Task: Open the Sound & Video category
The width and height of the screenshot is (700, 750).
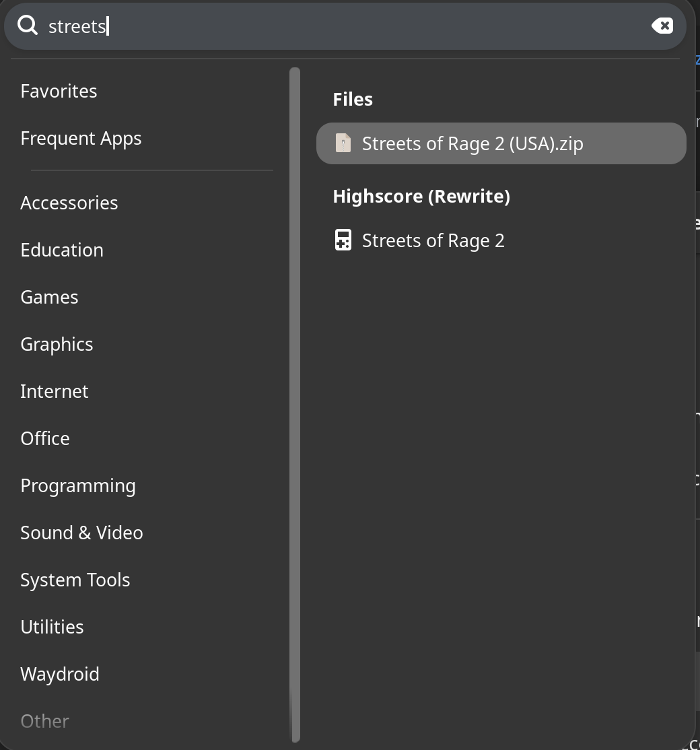Action: click(81, 533)
